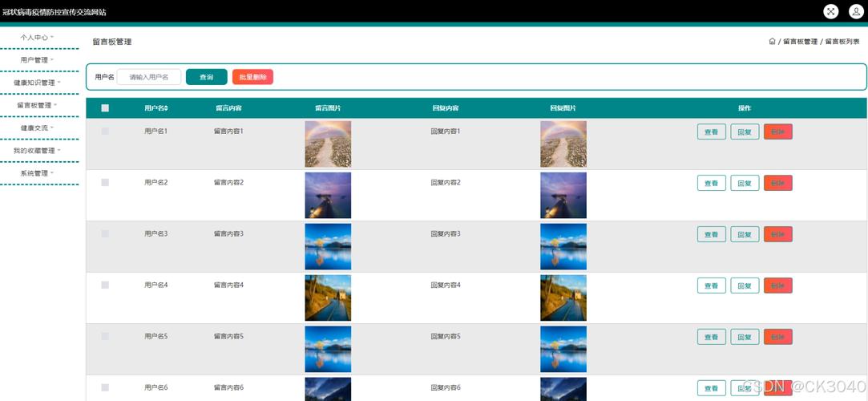Select the 回复内容4 cell

446,285
